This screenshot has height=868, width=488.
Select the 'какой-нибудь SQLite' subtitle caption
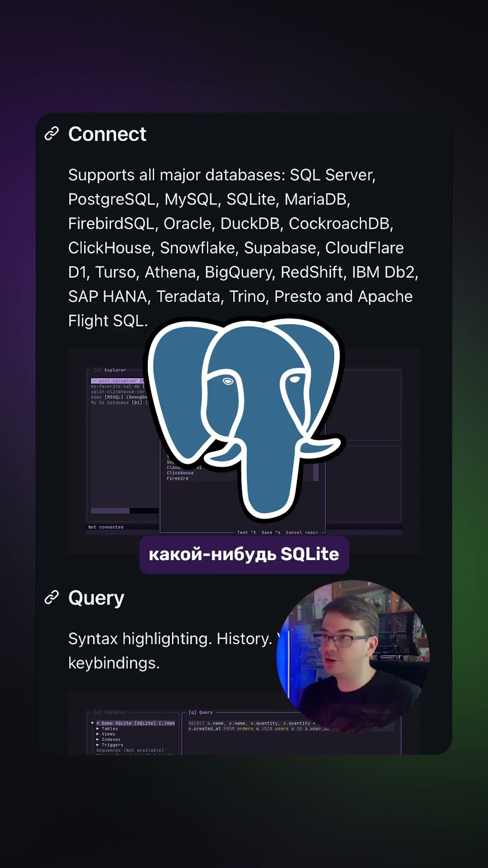[244, 555]
